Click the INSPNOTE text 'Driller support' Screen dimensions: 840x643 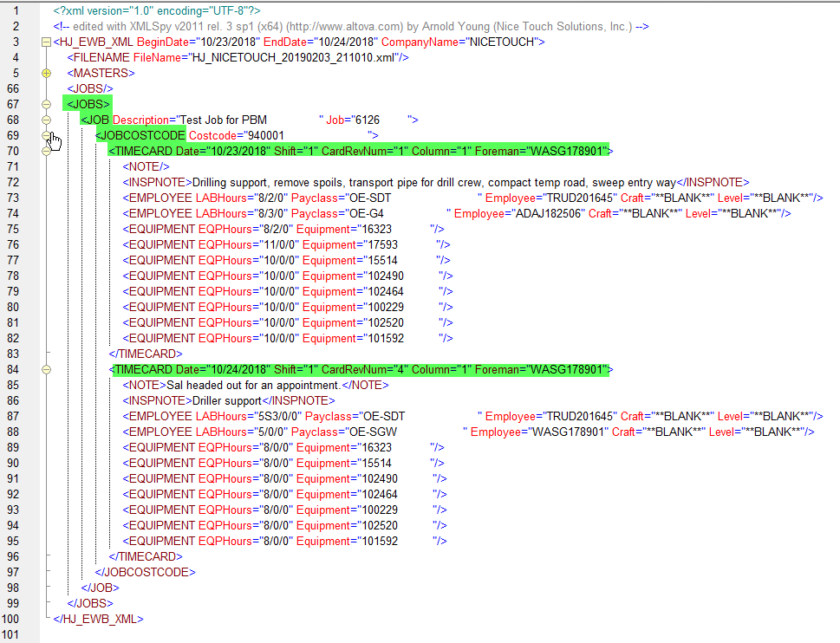(227, 400)
